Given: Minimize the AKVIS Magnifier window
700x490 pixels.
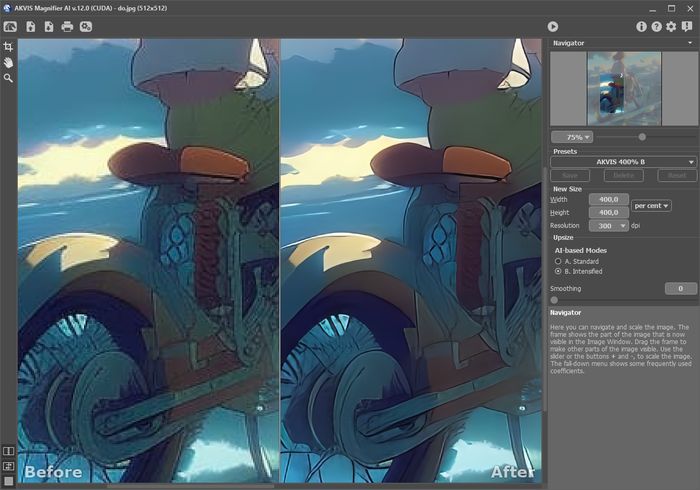Looking at the screenshot, I should click(x=653, y=9).
